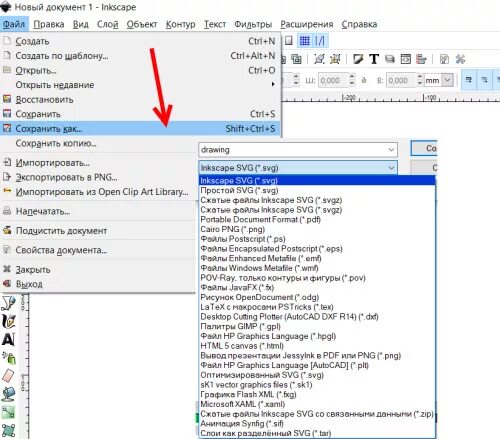The image size is (500, 439).
Task: Open Fill and Stroke dialog icon
Action: (x=358, y=59)
